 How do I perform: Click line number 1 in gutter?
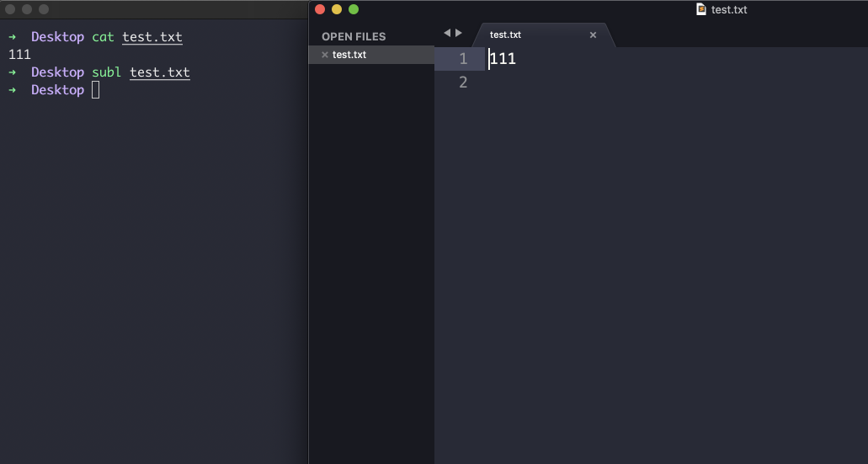(x=463, y=59)
